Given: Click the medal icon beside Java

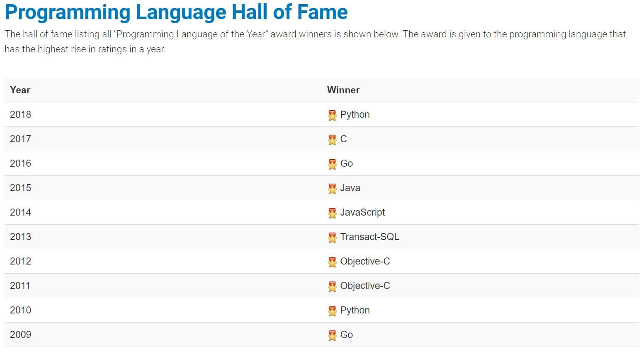Looking at the screenshot, I should point(332,189).
